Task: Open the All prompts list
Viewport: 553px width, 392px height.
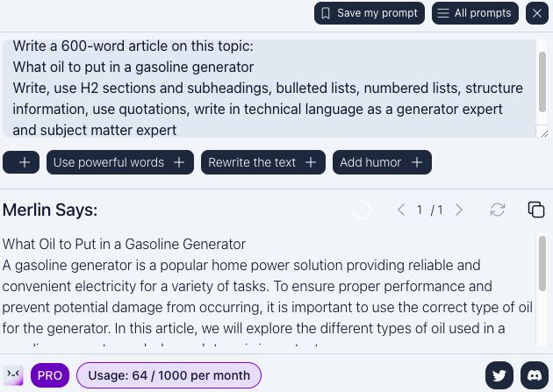Action: [475, 13]
